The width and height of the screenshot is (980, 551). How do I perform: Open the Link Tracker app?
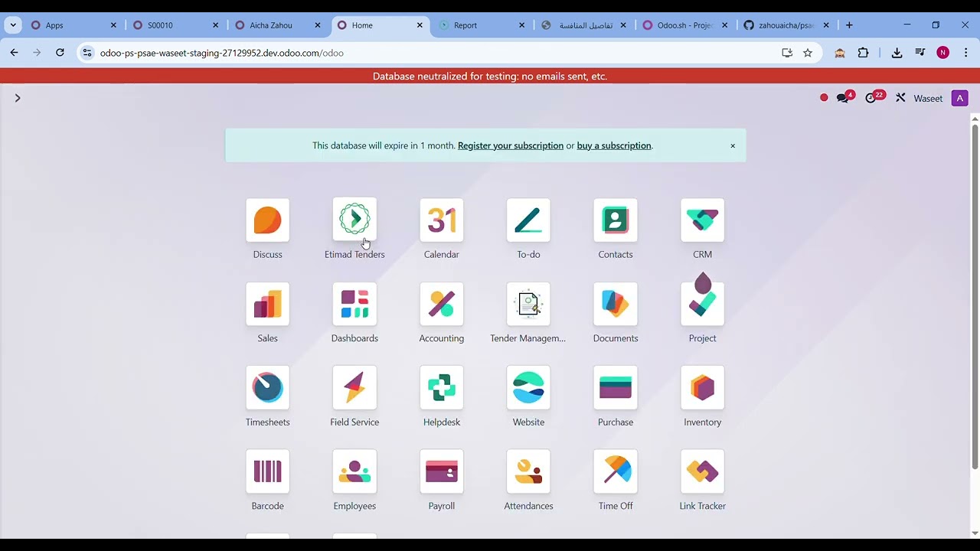point(702,471)
